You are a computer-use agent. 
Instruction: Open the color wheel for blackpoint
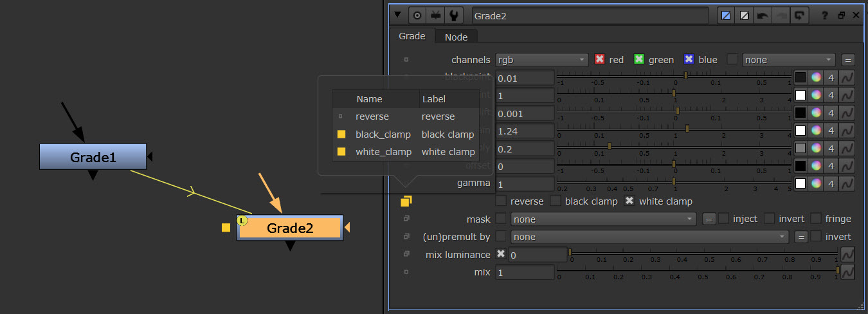816,78
